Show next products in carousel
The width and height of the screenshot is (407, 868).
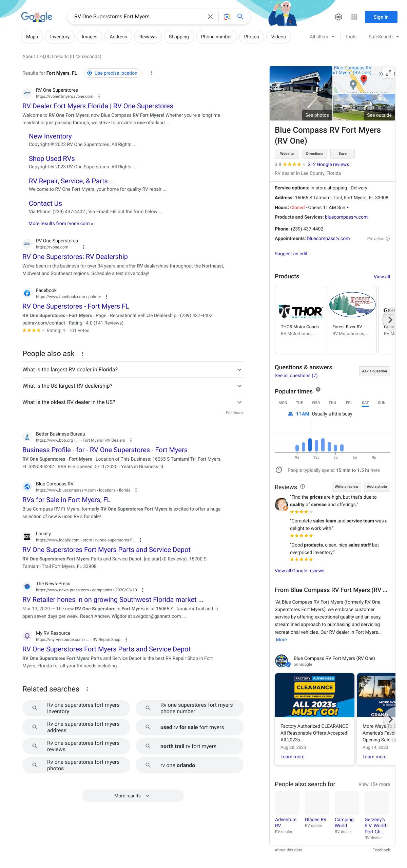[x=390, y=320]
